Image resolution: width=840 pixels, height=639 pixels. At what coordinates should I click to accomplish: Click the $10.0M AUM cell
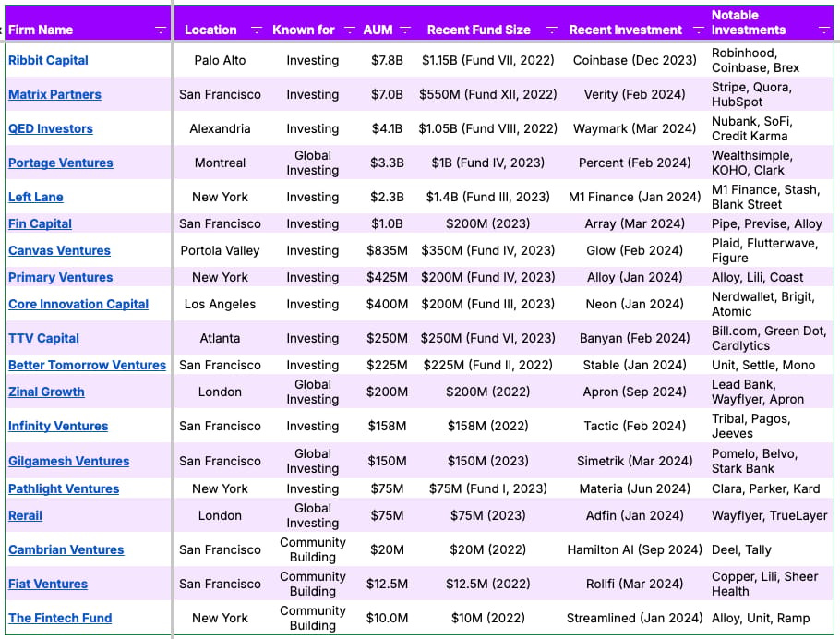point(387,618)
